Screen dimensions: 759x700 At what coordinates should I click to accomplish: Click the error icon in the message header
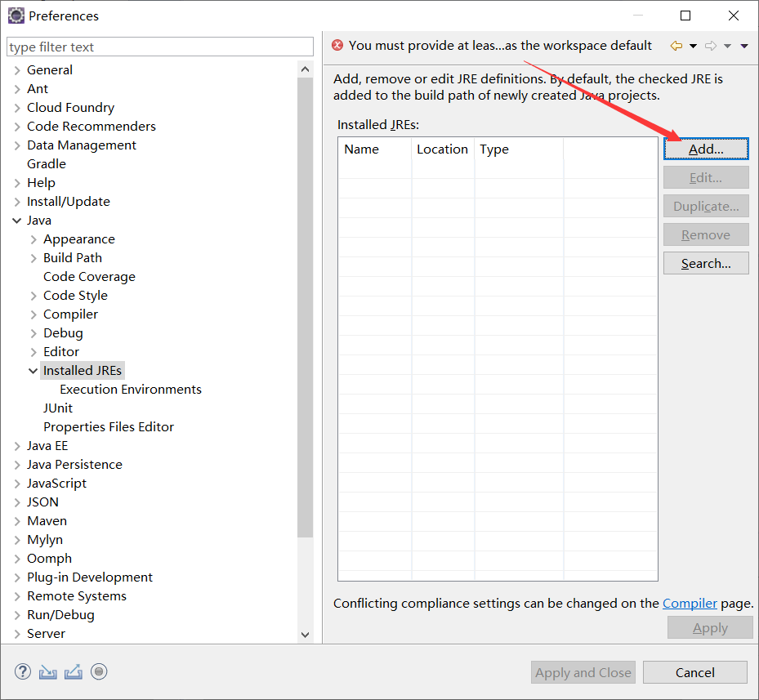[337, 46]
